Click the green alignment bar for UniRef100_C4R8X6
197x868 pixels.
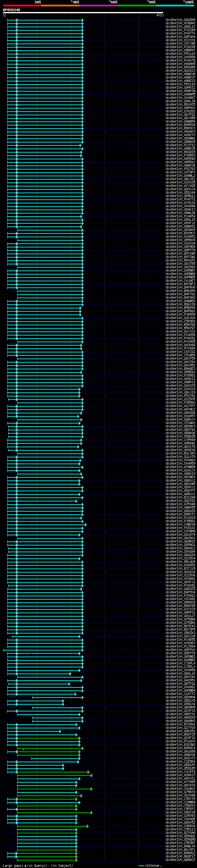53,826
